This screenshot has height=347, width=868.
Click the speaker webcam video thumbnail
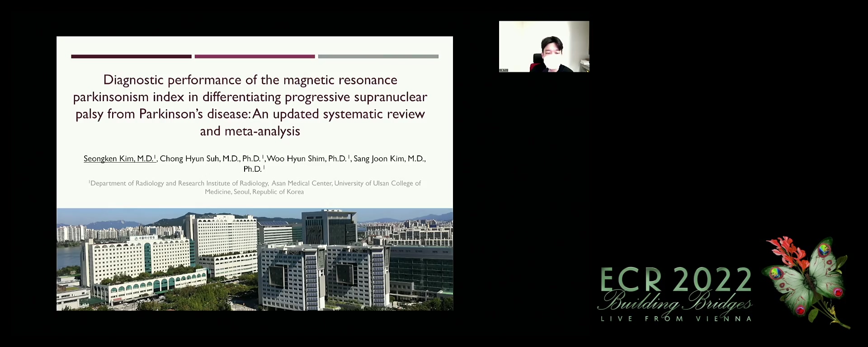[544, 47]
